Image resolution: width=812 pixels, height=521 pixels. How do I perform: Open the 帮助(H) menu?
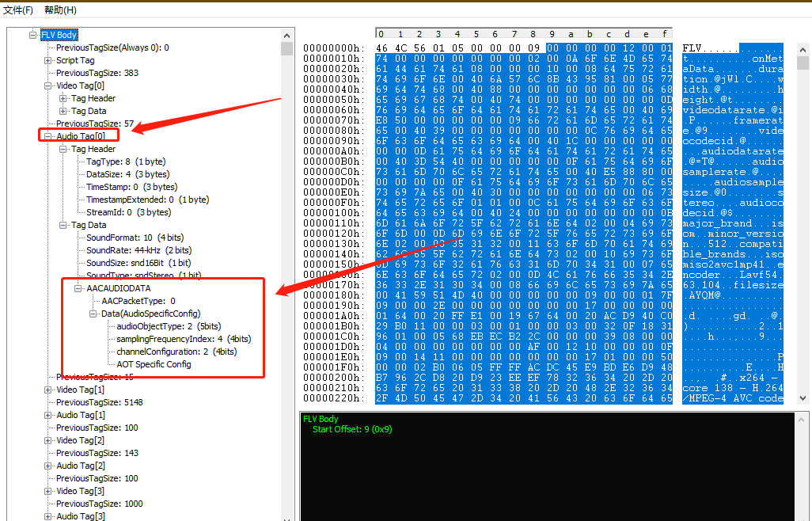click(60, 10)
